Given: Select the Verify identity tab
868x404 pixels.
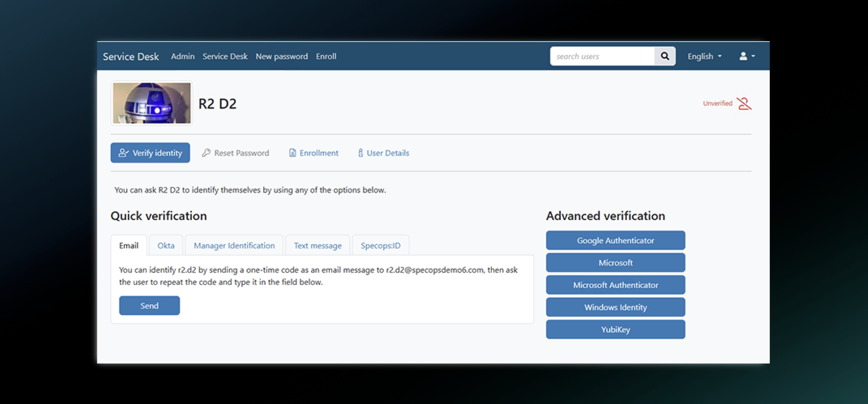Looking at the screenshot, I should coord(150,153).
